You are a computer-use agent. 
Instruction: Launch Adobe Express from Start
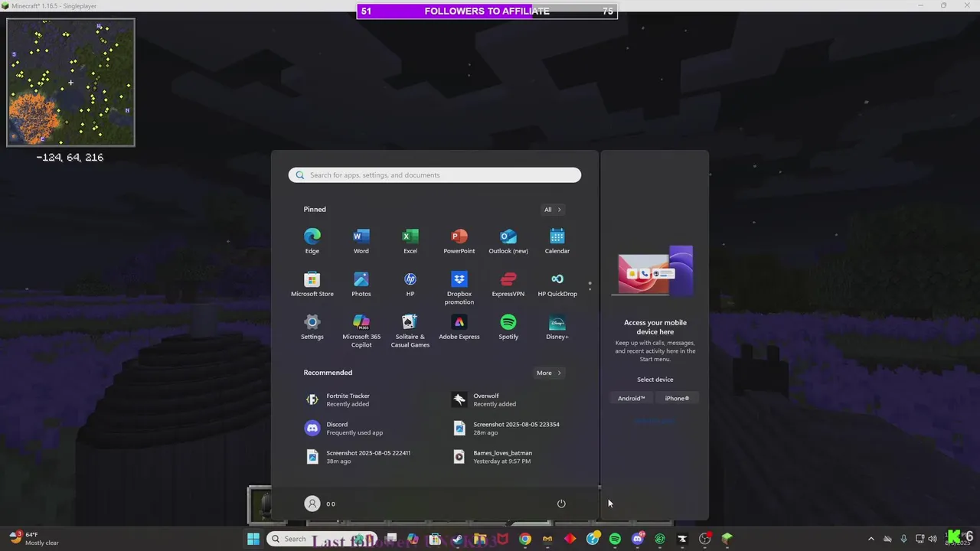pyautogui.click(x=459, y=326)
